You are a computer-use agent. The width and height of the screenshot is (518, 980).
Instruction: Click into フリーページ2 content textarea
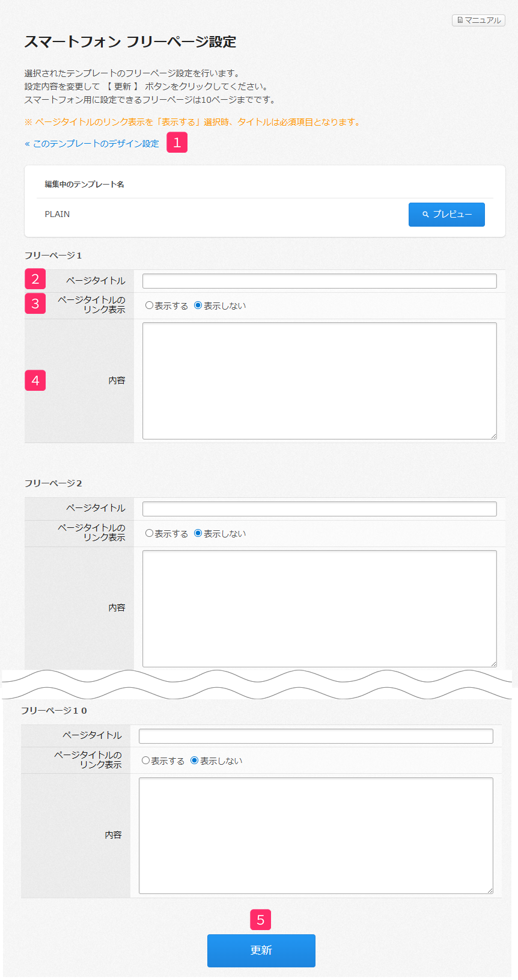pyautogui.click(x=319, y=608)
